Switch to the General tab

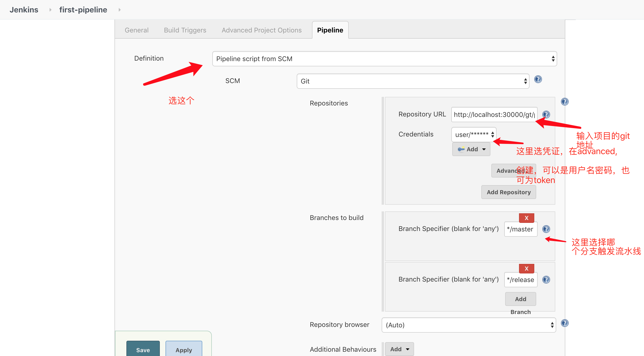(x=136, y=30)
